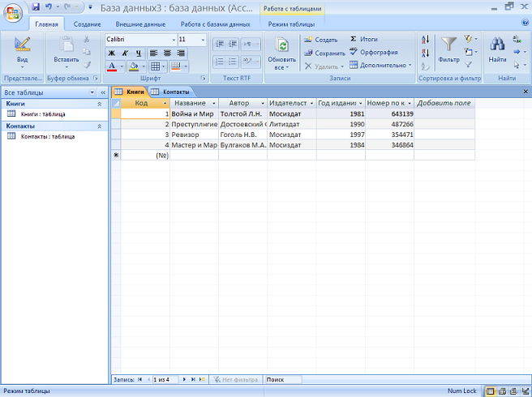The height and width of the screenshot is (397, 532).
Task: Switch to Создание ribbon tab
Action: click(88, 24)
